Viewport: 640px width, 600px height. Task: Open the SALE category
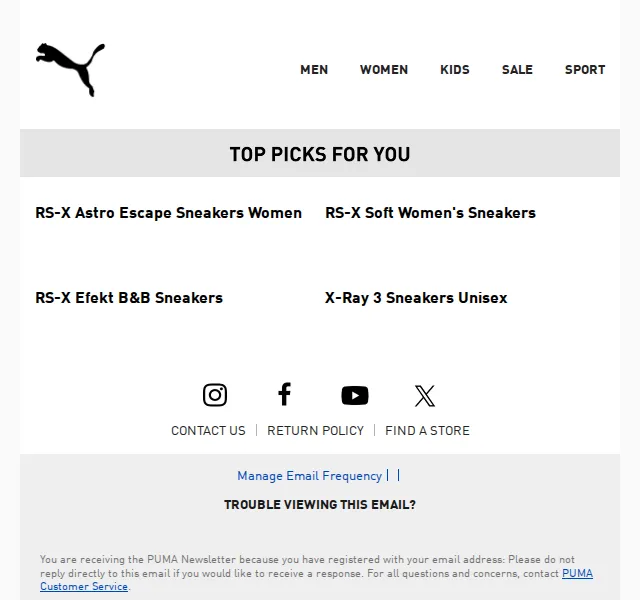pos(517,70)
